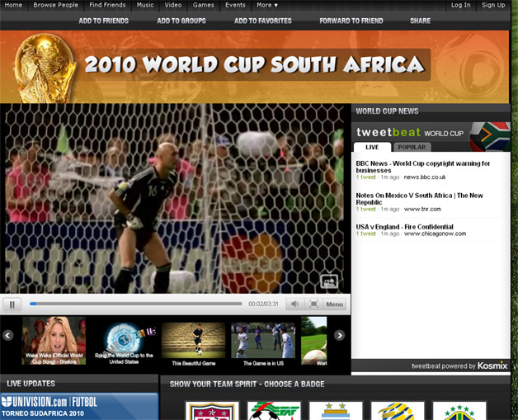Click the 00:02/03:31 time display
The image size is (518, 420).
[x=263, y=304]
